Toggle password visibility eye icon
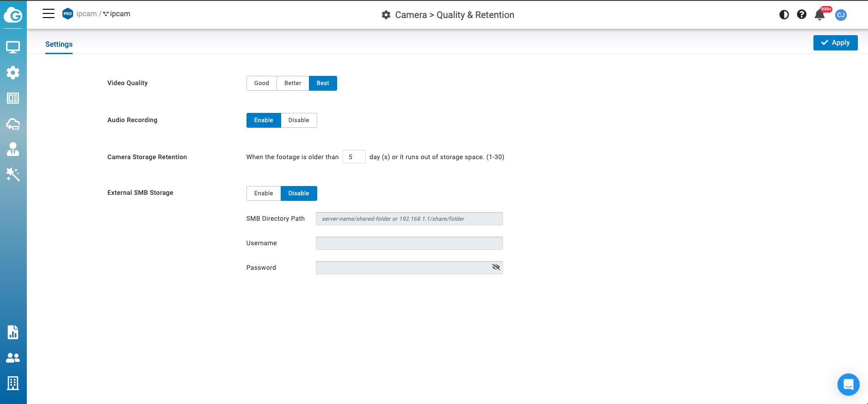The image size is (868, 404). (x=496, y=267)
